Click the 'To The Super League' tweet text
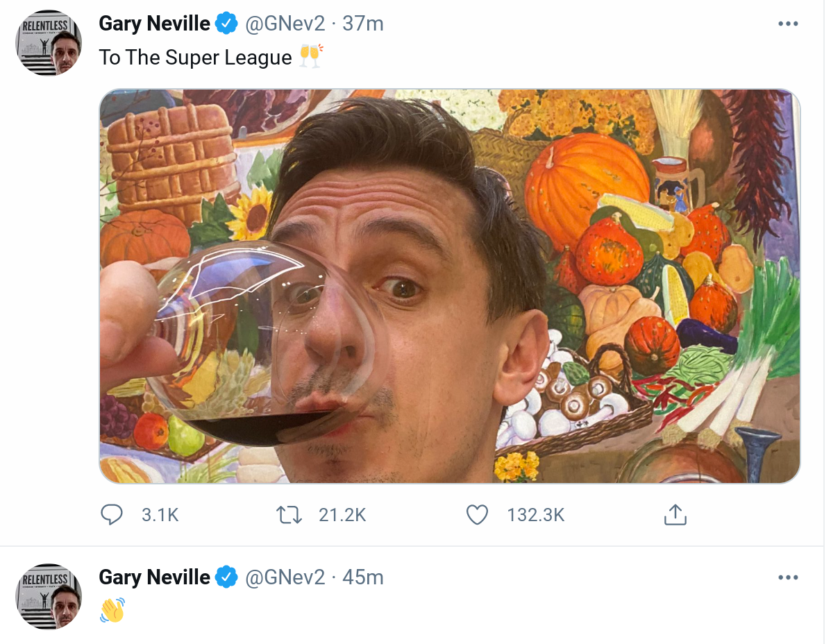Screen dimensions: 840x644 tap(195, 58)
